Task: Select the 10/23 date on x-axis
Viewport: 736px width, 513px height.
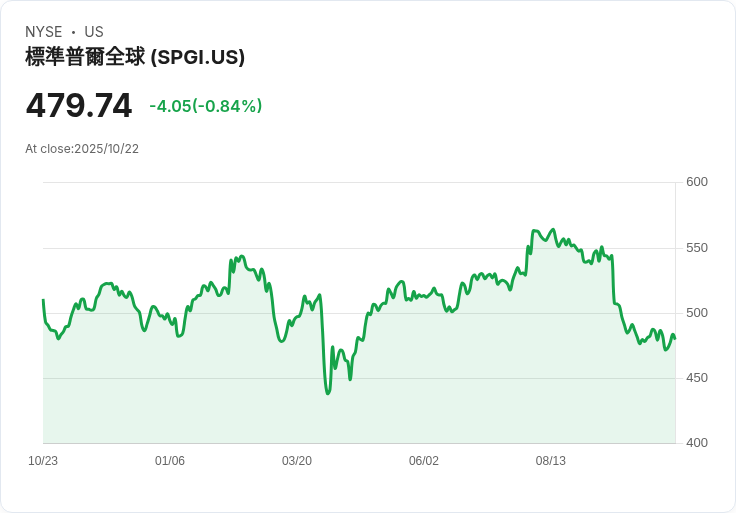Action: point(43,461)
